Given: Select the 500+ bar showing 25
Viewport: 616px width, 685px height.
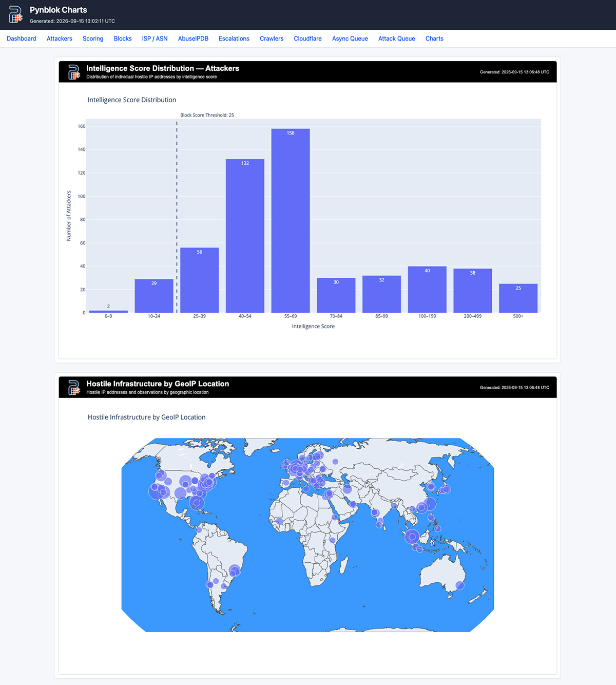Looking at the screenshot, I should [x=518, y=298].
